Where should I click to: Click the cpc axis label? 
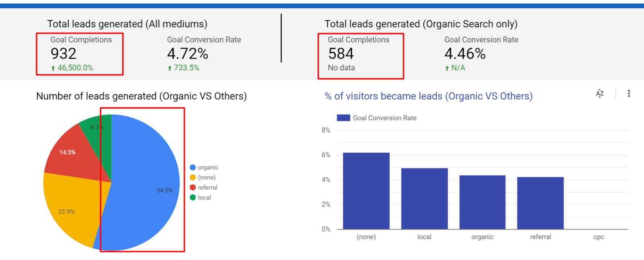(x=599, y=237)
